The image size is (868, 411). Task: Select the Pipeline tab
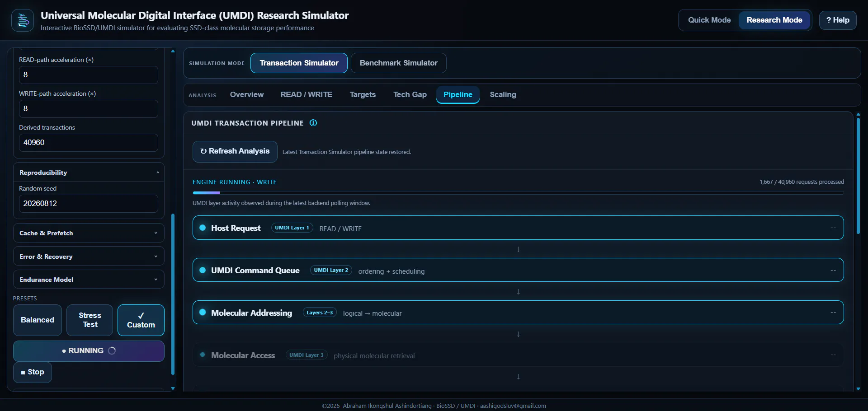[458, 95]
